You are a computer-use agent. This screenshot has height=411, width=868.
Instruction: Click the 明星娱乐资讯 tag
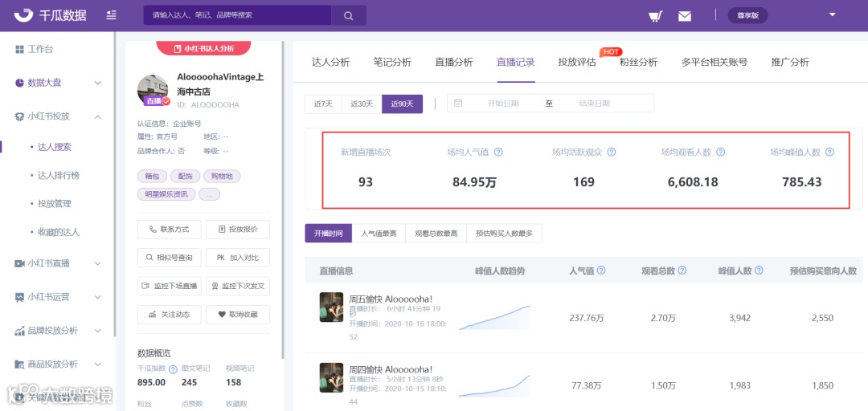point(166,194)
